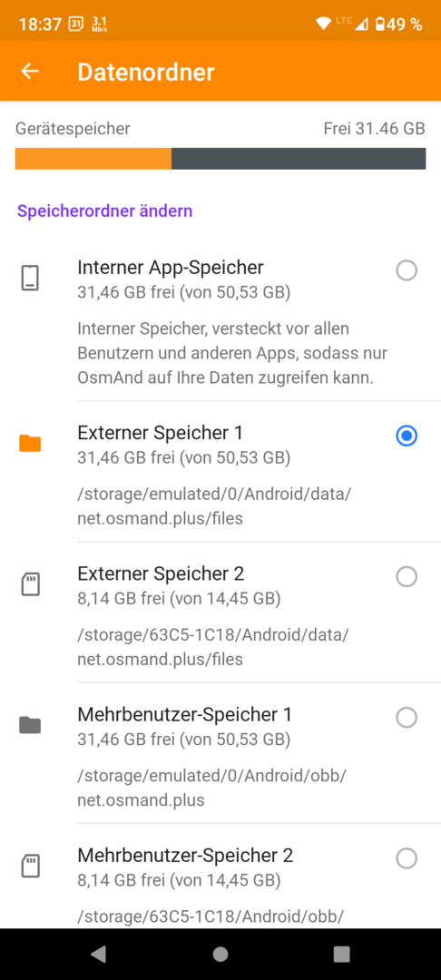
Task: Pick the Mehrbenutzer-Speicher 2 radio button
Action: [407, 858]
